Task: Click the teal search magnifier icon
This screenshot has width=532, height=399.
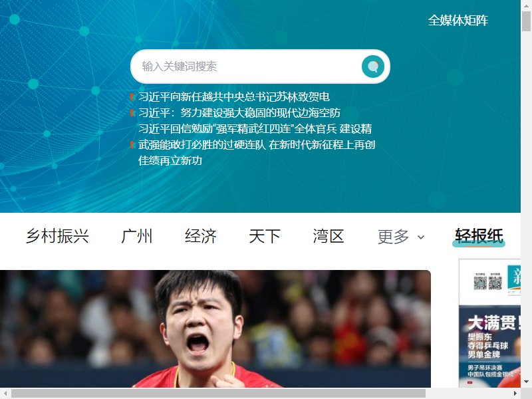Action: pyautogui.click(x=373, y=66)
